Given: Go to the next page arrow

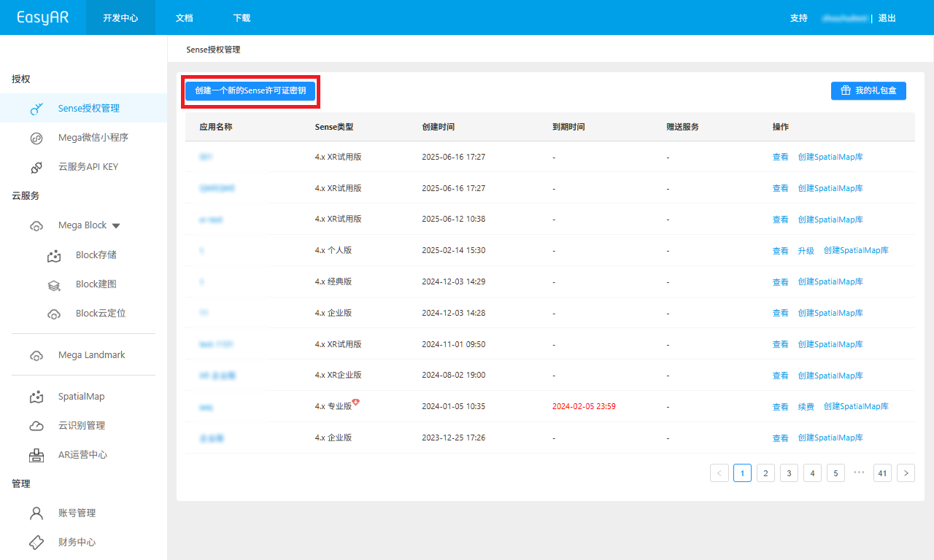Looking at the screenshot, I should 906,473.
